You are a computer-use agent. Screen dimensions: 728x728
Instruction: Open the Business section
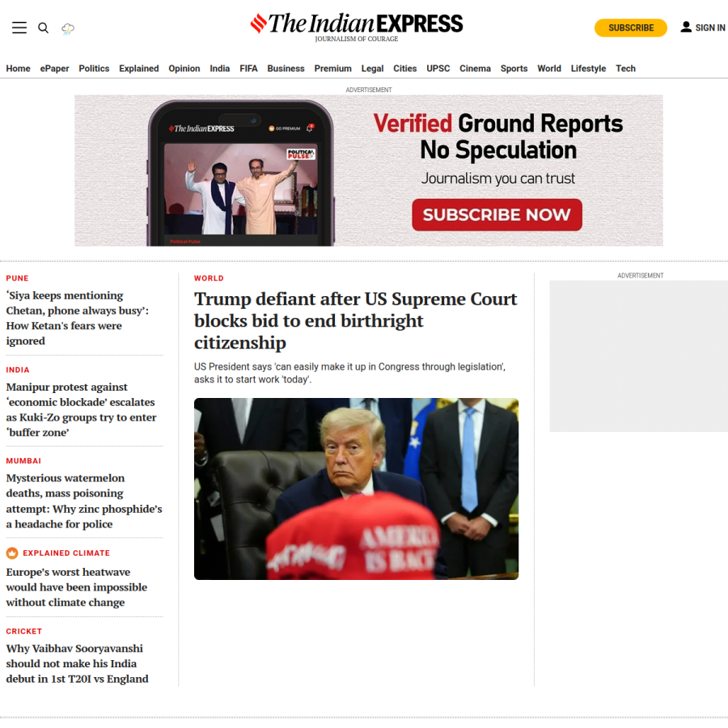[x=286, y=68]
